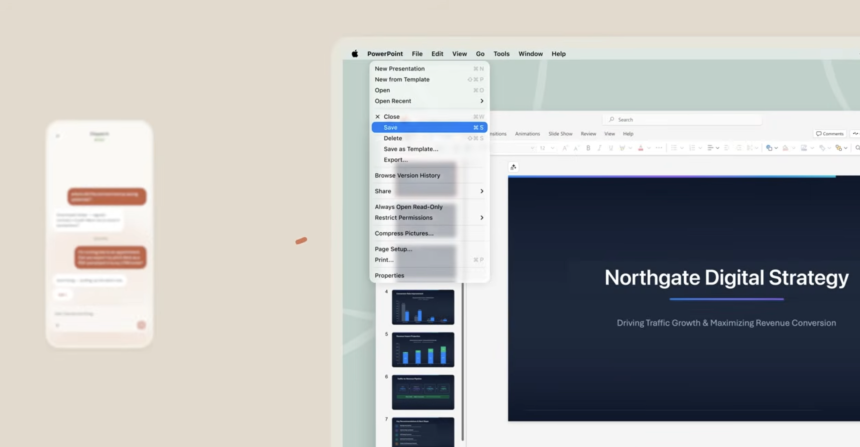Click the designer icon above the slide

click(513, 167)
